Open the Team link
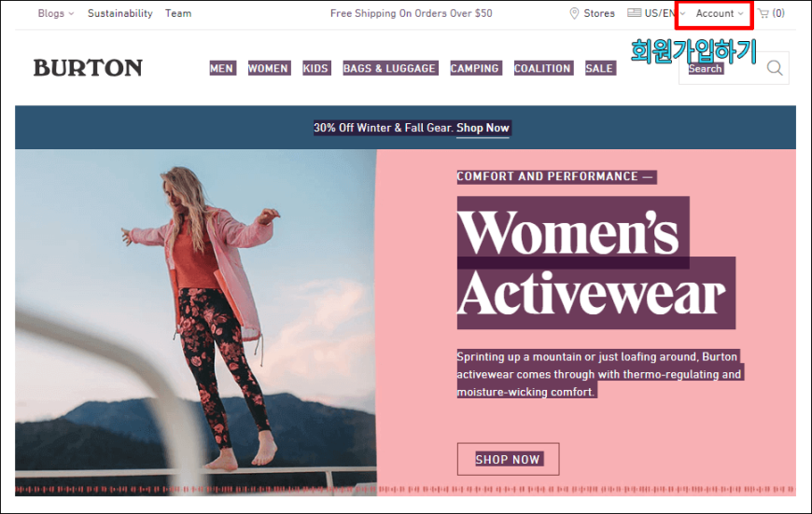Screen dimensions: 812x514 coord(178,13)
